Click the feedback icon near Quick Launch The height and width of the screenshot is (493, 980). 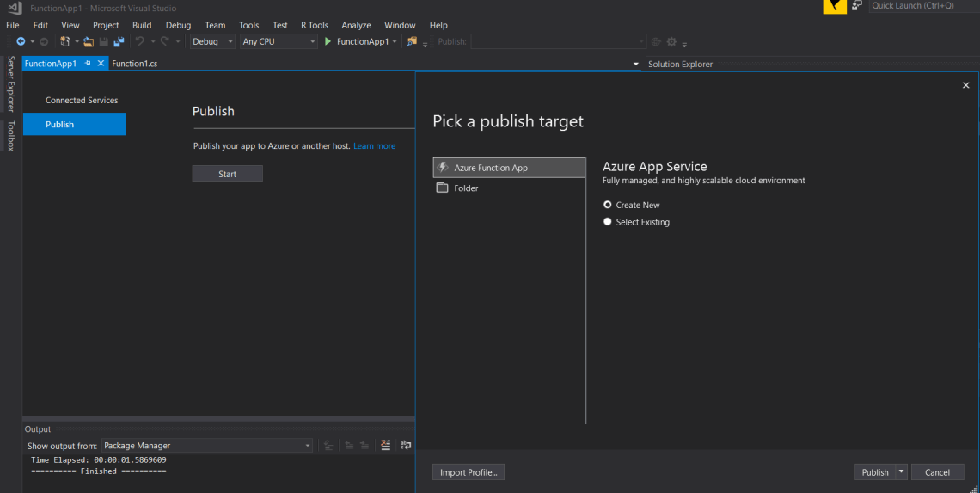857,6
